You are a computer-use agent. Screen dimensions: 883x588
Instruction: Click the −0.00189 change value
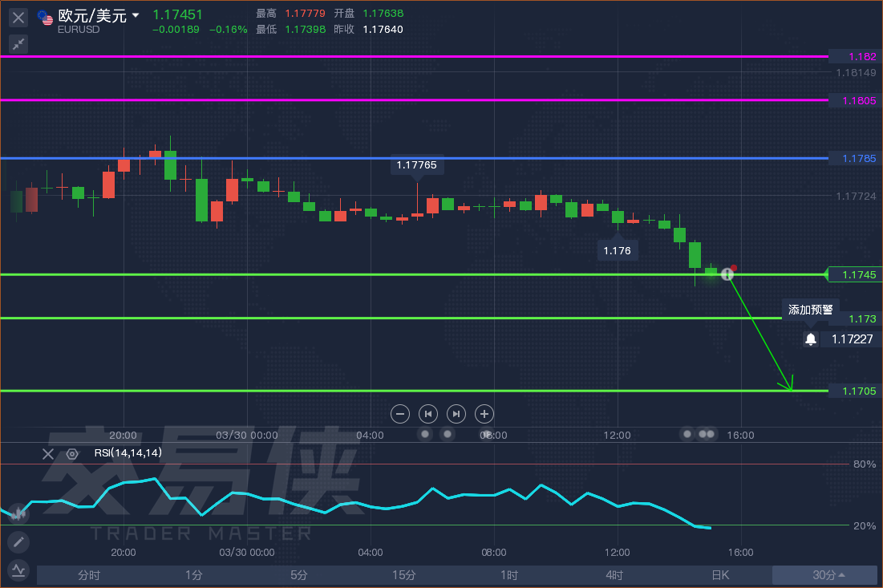point(176,30)
